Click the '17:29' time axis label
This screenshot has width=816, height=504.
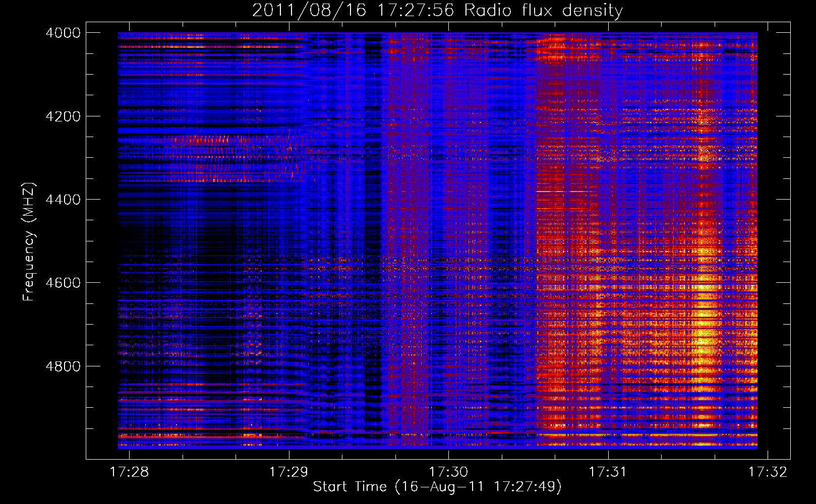click(289, 472)
